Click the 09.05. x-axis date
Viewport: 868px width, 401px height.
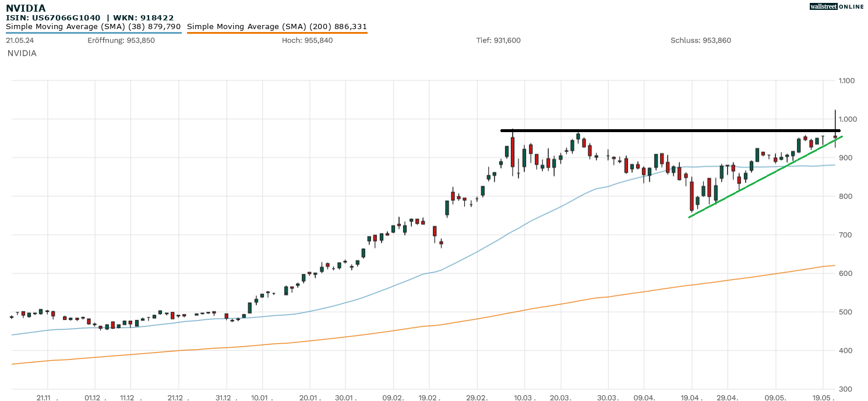(x=775, y=397)
